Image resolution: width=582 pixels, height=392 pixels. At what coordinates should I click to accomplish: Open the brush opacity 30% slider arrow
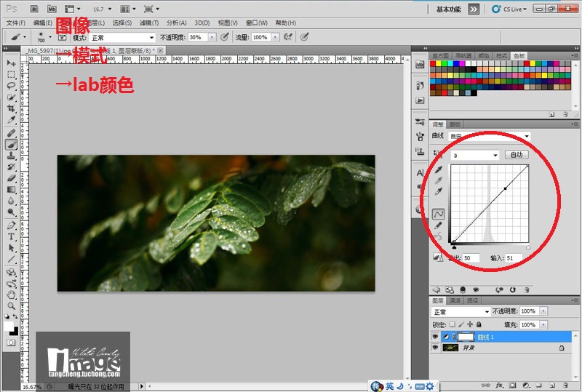point(212,37)
